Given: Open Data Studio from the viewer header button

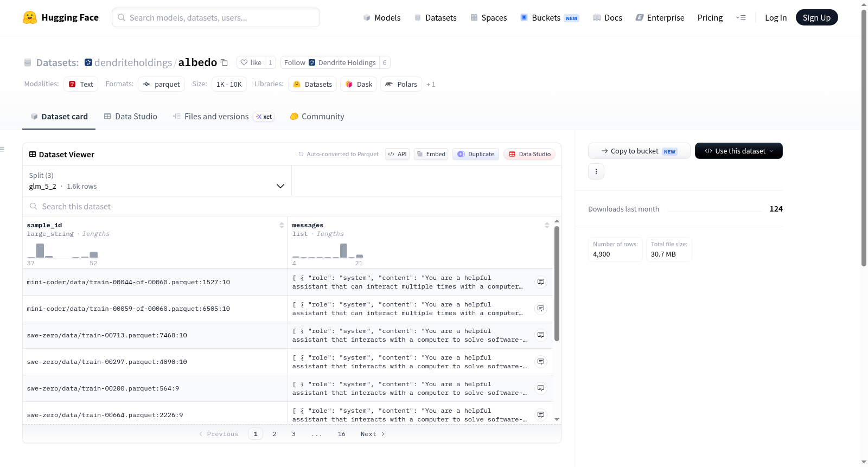Looking at the screenshot, I should 529,154.
